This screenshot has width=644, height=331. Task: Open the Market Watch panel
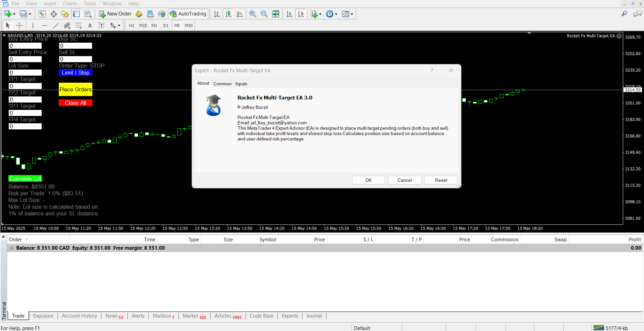click(x=42, y=14)
